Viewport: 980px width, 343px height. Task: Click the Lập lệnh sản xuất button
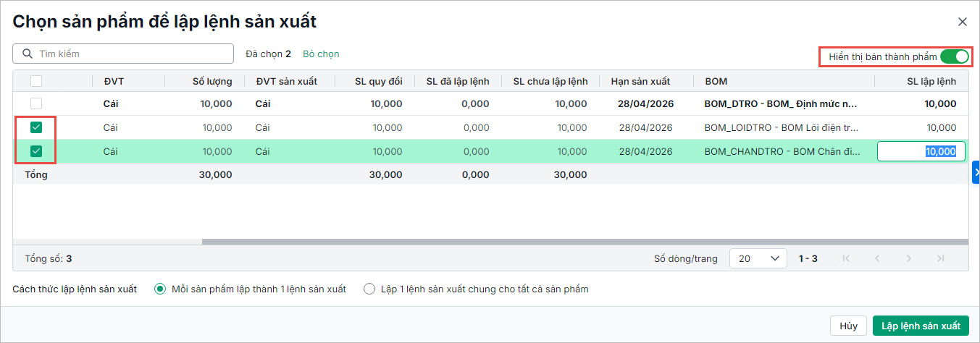click(921, 326)
